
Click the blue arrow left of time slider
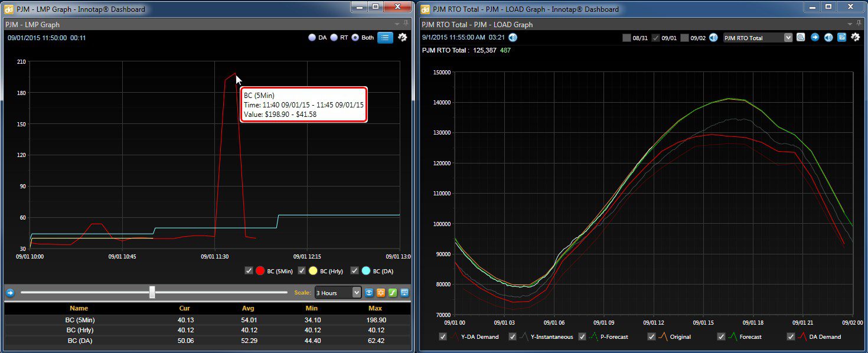click(10, 292)
